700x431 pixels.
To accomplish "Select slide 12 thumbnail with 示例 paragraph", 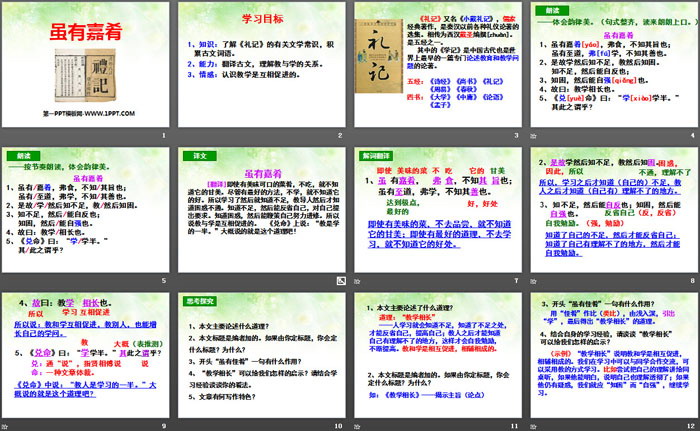I will (x=614, y=356).
